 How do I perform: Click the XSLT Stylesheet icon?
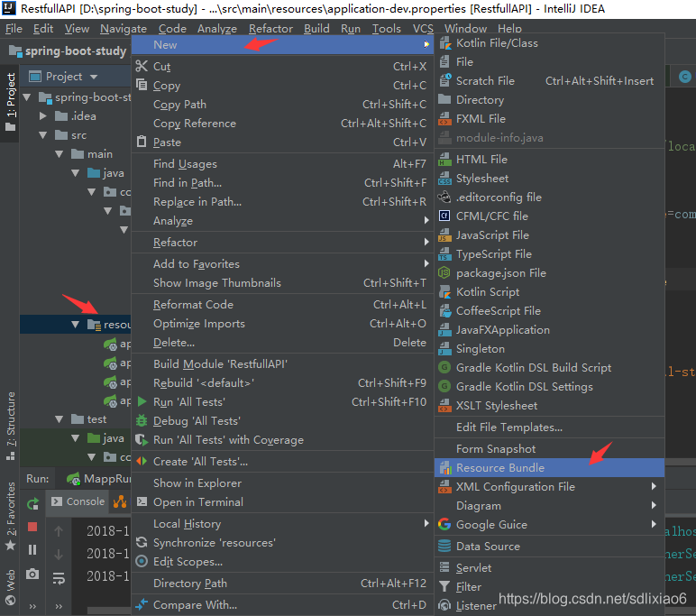444,406
